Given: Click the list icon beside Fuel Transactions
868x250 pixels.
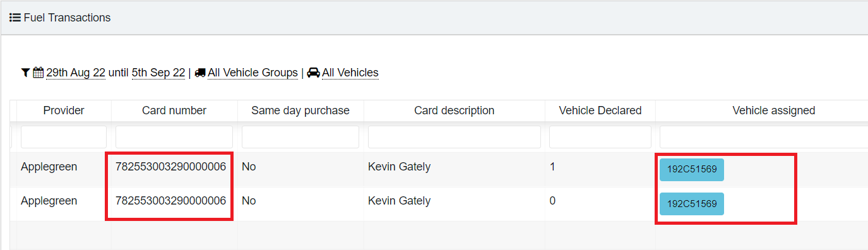Looking at the screenshot, I should point(15,18).
